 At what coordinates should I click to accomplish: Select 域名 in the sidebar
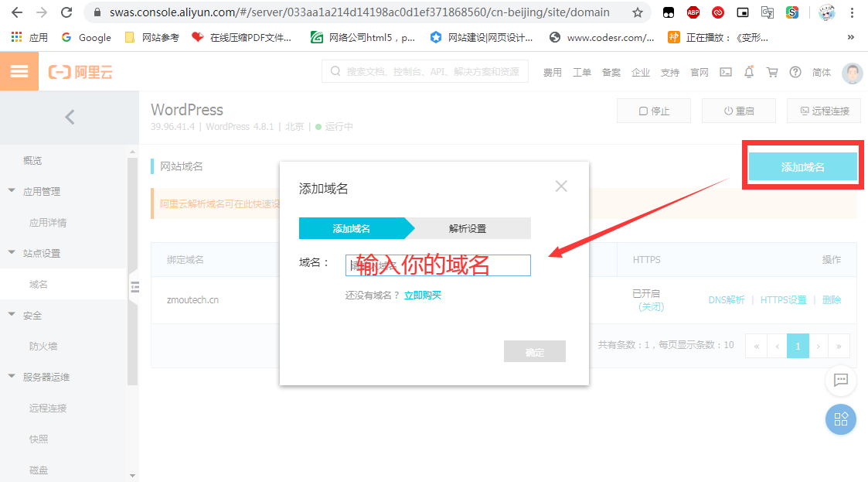(38, 284)
